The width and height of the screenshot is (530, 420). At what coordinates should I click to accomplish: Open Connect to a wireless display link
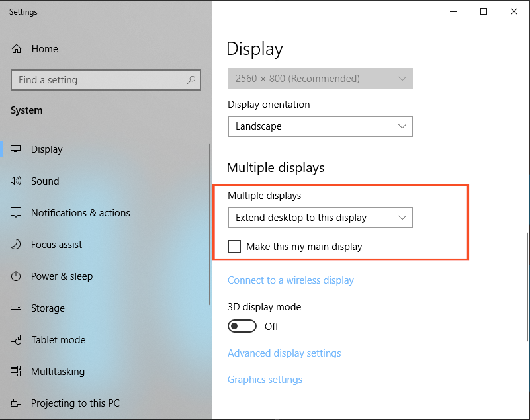(x=290, y=280)
